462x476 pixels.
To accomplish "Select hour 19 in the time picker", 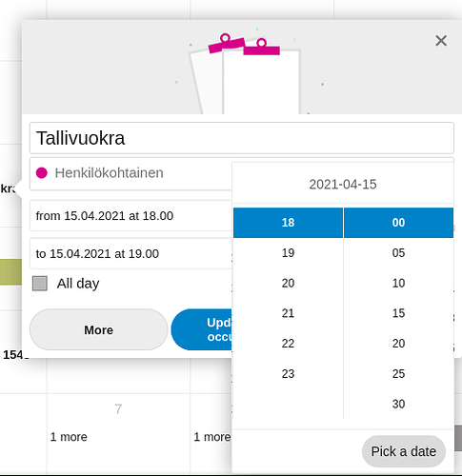I will (288, 253).
